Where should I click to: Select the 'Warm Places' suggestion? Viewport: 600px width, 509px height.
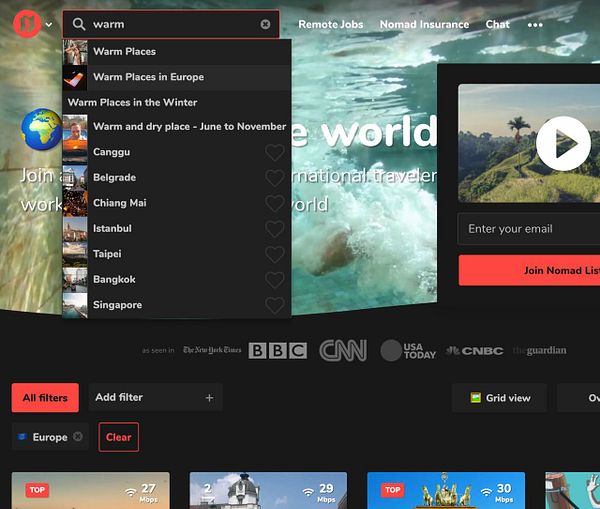click(176, 52)
